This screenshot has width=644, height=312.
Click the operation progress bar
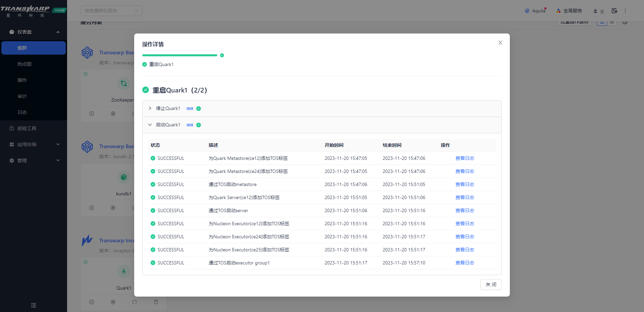point(180,55)
